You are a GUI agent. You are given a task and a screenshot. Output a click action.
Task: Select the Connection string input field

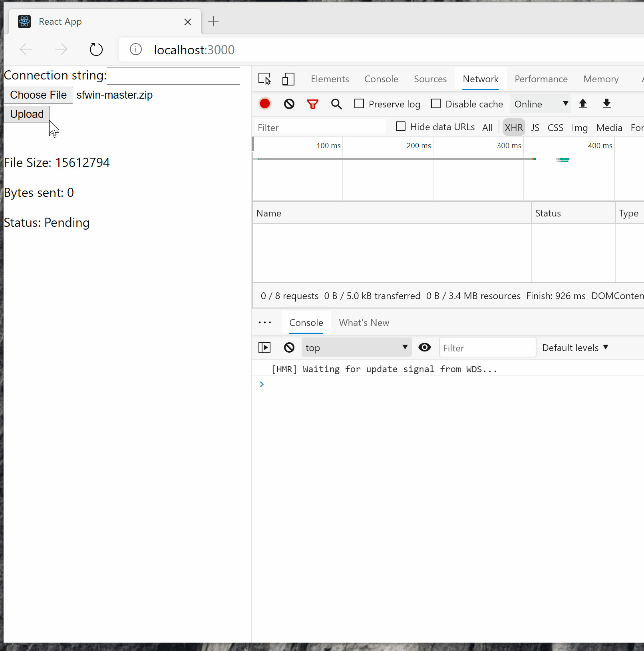[x=173, y=76]
